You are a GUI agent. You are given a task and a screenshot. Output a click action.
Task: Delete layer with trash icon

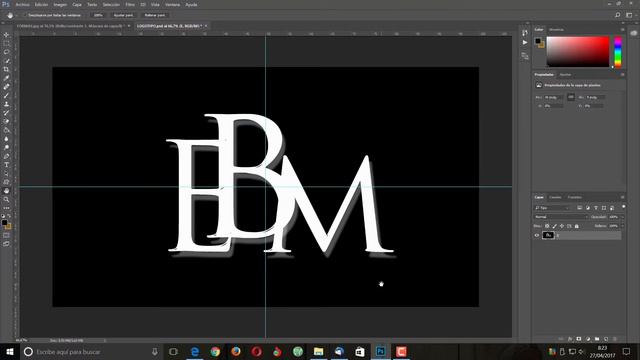tap(615, 339)
